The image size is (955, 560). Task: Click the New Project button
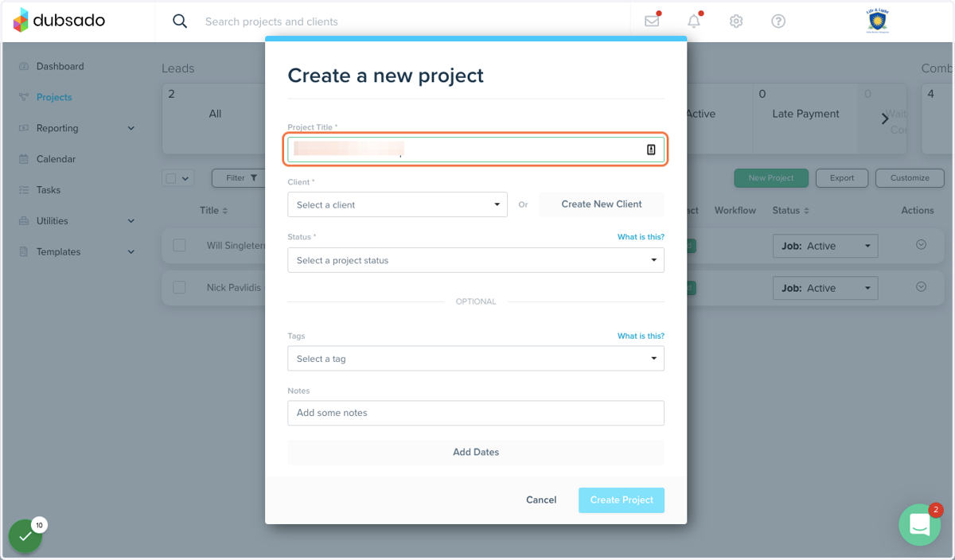[x=771, y=178]
